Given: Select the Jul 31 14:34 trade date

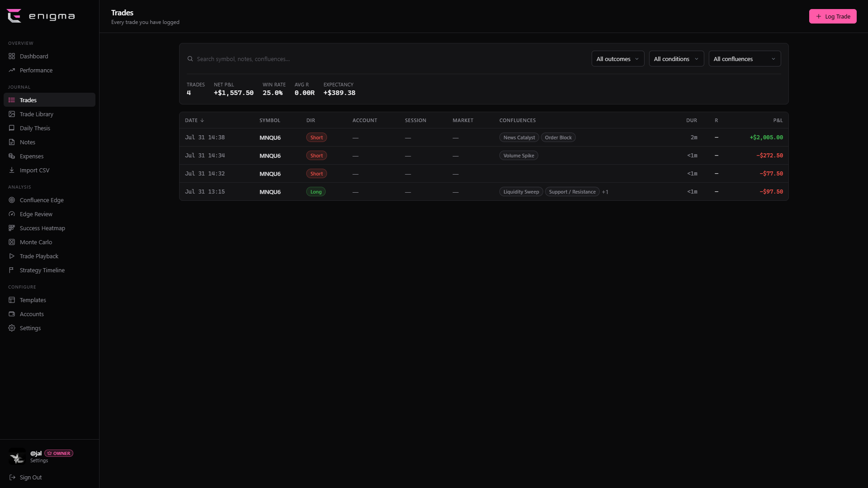Looking at the screenshot, I should point(205,156).
